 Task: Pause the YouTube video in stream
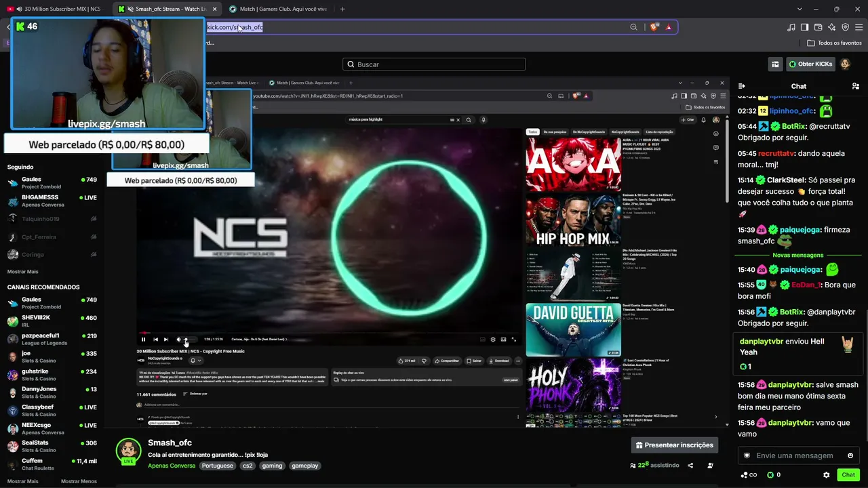[x=143, y=340]
